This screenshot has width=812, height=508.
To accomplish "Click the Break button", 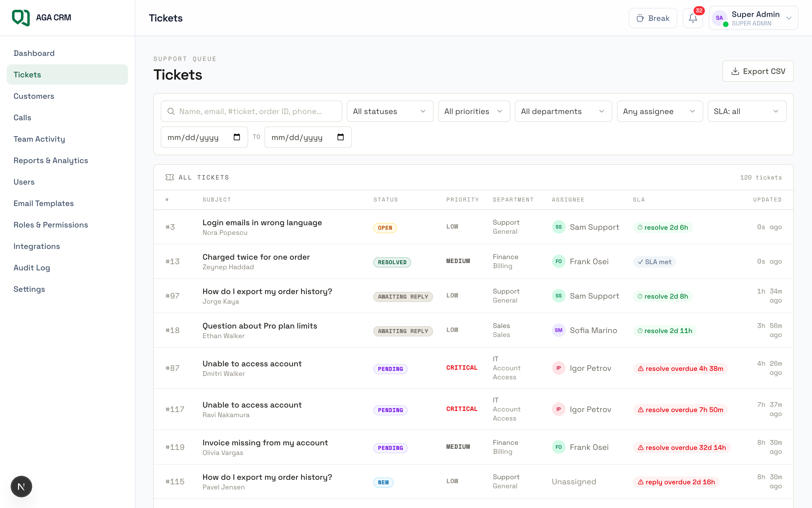I will coord(653,18).
